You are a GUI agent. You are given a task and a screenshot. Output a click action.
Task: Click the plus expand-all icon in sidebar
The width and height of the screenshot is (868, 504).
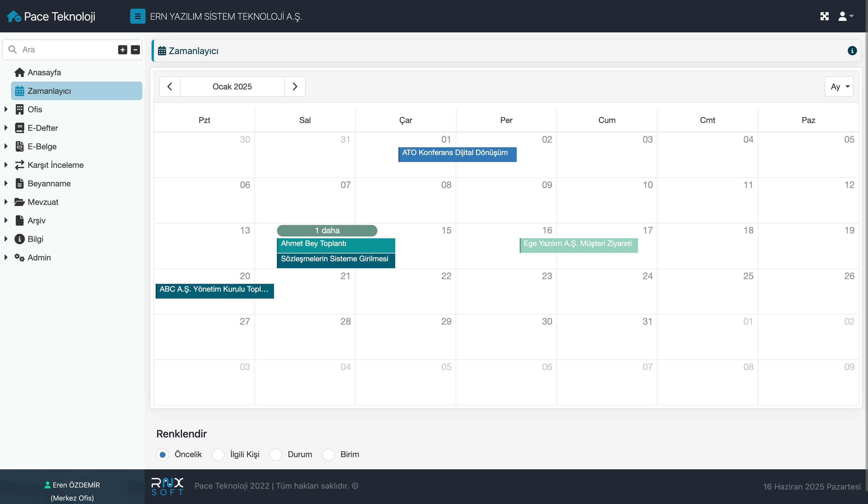point(123,49)
